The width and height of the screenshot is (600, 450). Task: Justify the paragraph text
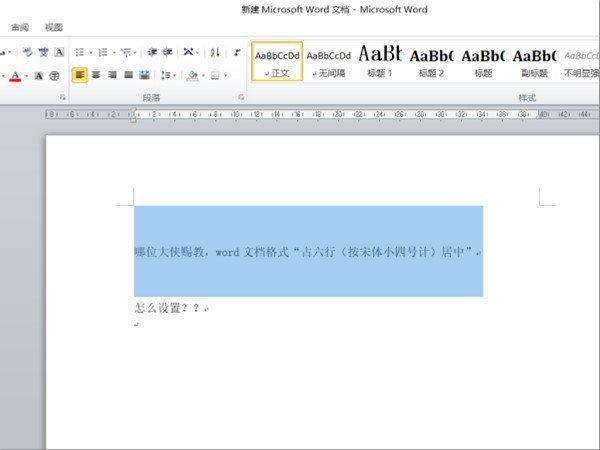128,75
